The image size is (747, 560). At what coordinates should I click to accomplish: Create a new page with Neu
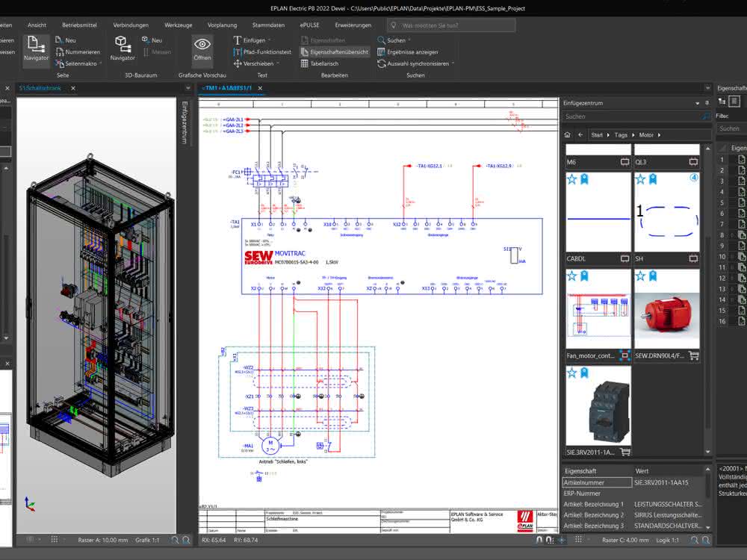click(66, 40)
